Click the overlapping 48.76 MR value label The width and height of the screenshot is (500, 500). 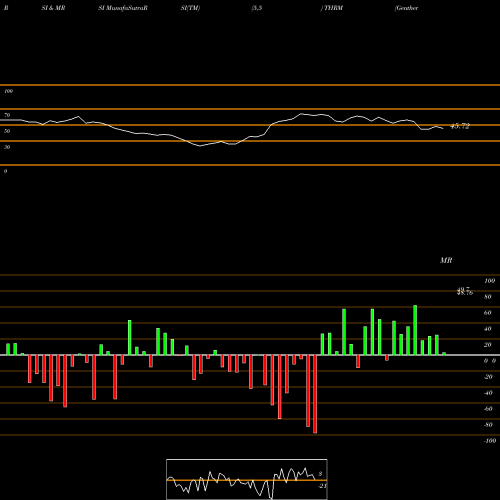[465, 292]
